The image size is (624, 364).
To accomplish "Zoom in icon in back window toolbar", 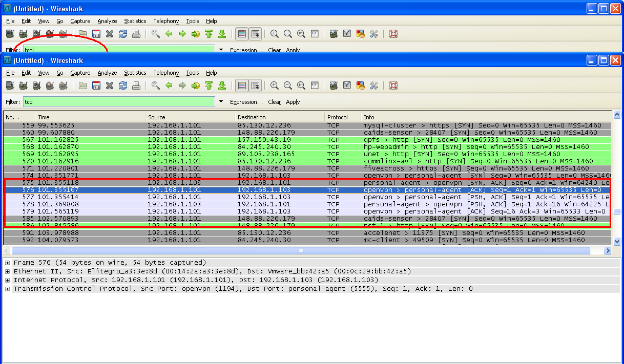I will pos(274,34).
